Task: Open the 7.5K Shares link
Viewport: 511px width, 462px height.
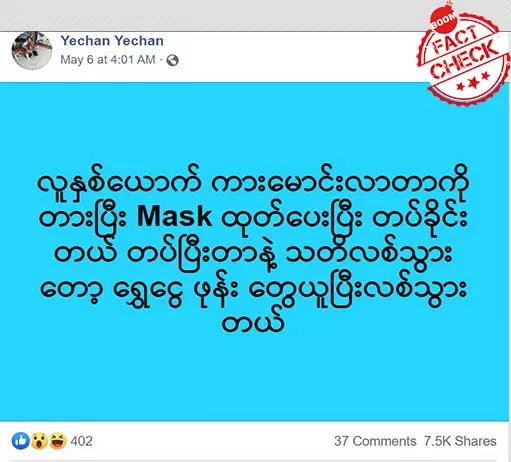Action: (x=460, y=441)
